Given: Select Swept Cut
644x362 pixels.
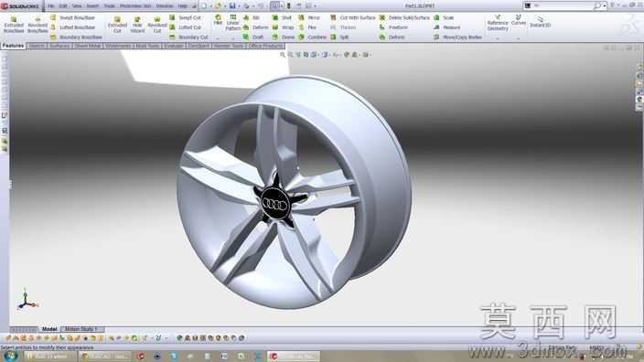Looking at the screenshot, I should (185, 17).
